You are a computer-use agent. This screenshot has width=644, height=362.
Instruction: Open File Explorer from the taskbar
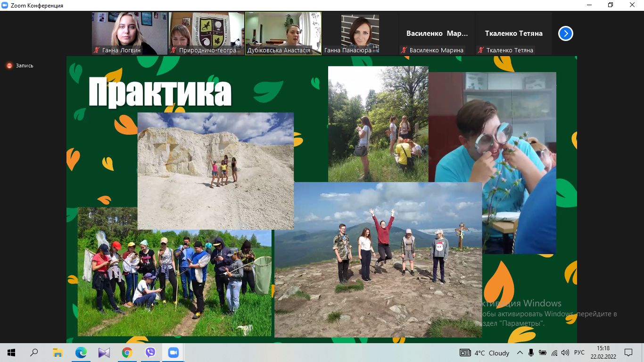coord(58,353)
